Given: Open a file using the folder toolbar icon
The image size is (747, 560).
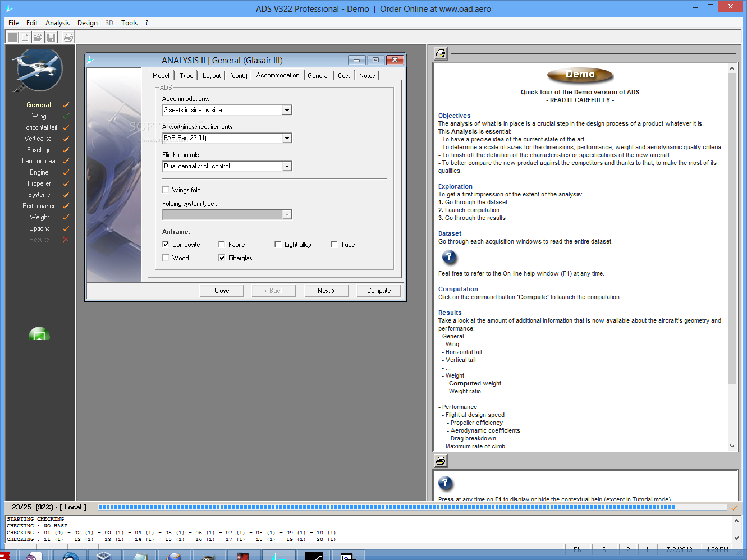Looking at the screenshot, I should click(38, 38).
